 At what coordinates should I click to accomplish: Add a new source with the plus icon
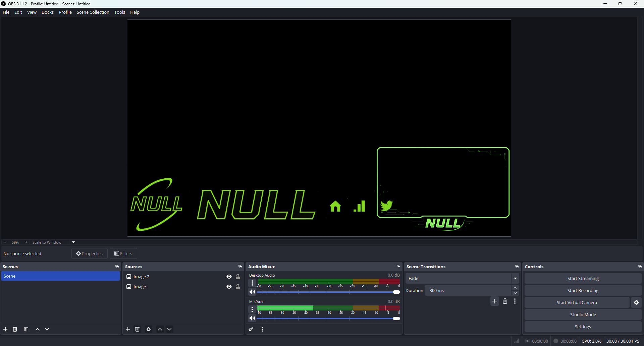coord(128,329)
